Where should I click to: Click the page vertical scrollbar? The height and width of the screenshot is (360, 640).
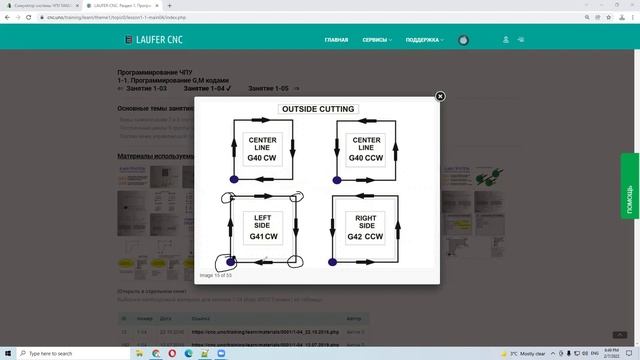(637, 198)
